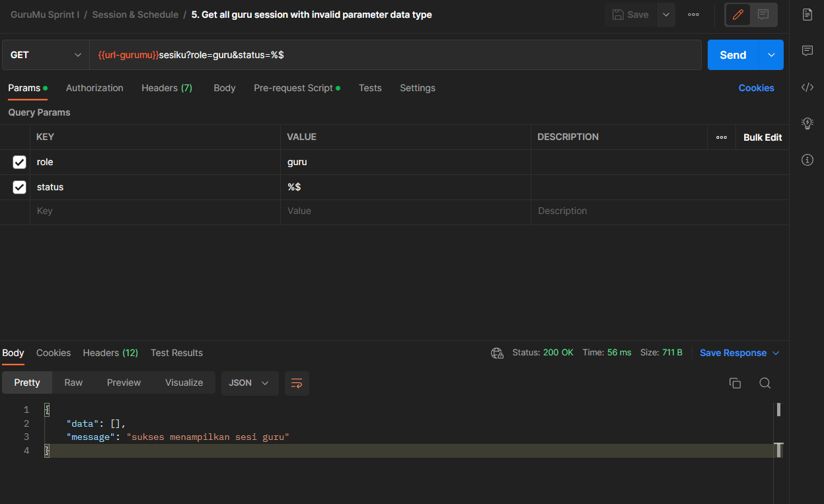Click the 'status' key cell
The height and width of the screenshot is (504, 824).
coord(155,187)
